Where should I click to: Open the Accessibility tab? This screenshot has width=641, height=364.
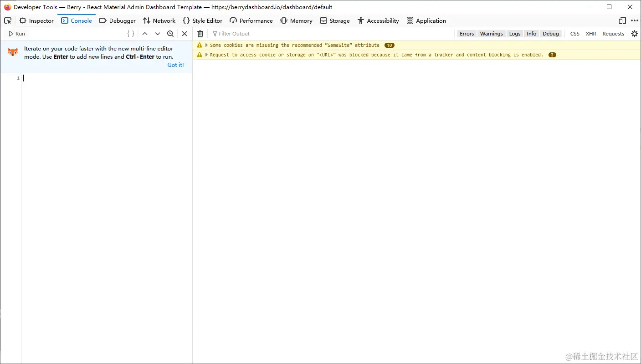(x=378, y=20)
